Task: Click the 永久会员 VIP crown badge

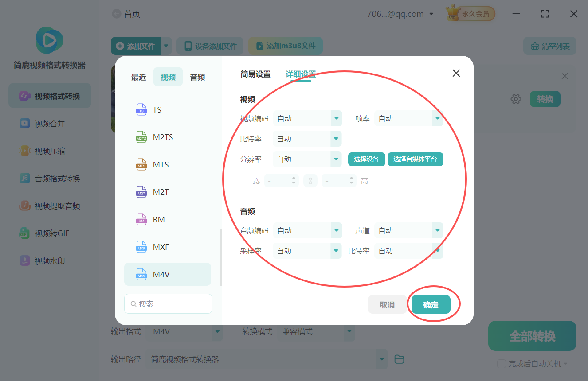Action: (470, 13)
